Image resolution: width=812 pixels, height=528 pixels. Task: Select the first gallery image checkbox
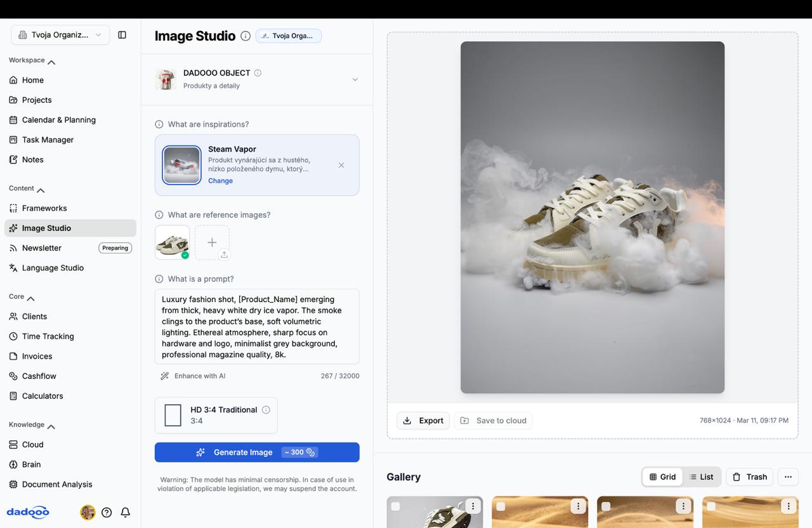(x=396, y=506)
